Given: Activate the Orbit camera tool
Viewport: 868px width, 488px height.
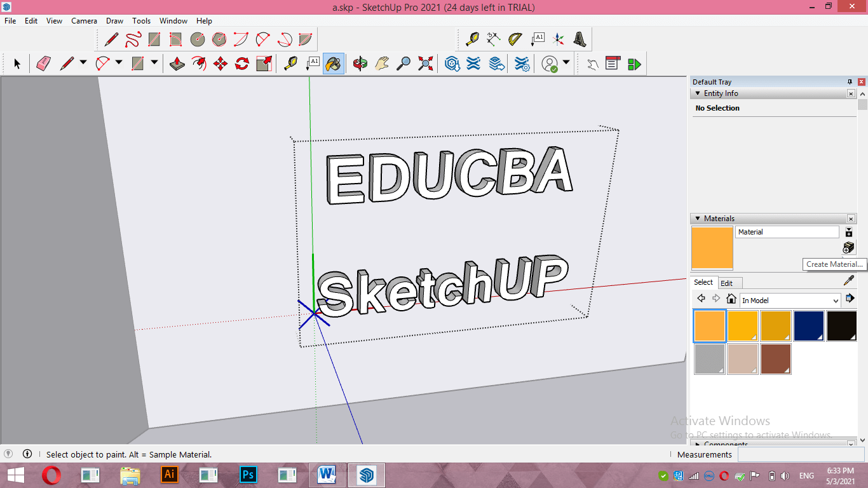Looking at the screenshot, I should (x=360, y=64).
